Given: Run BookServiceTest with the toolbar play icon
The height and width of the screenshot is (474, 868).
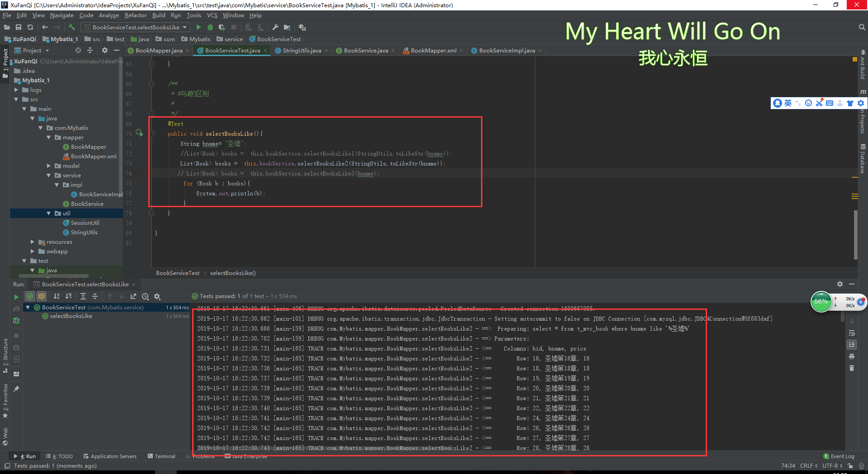Looking at the screenshot, I should [x=198, y=28].
